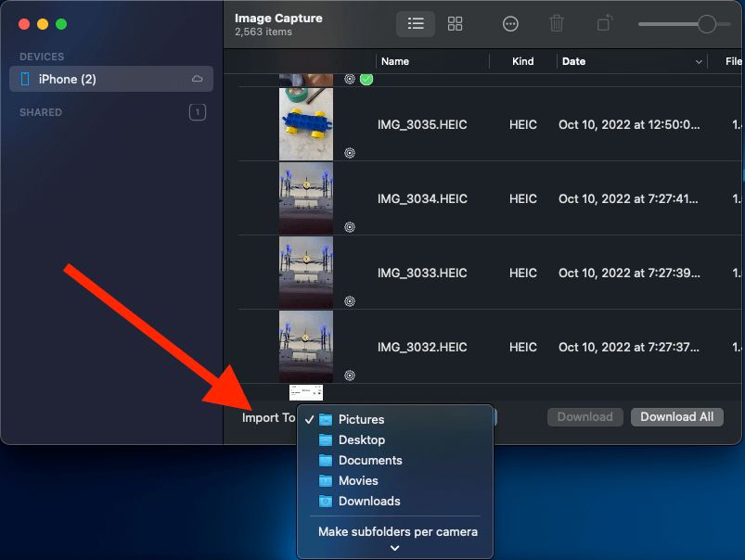Click the iPhone device icon in sidebar

(x=25, y=79)
